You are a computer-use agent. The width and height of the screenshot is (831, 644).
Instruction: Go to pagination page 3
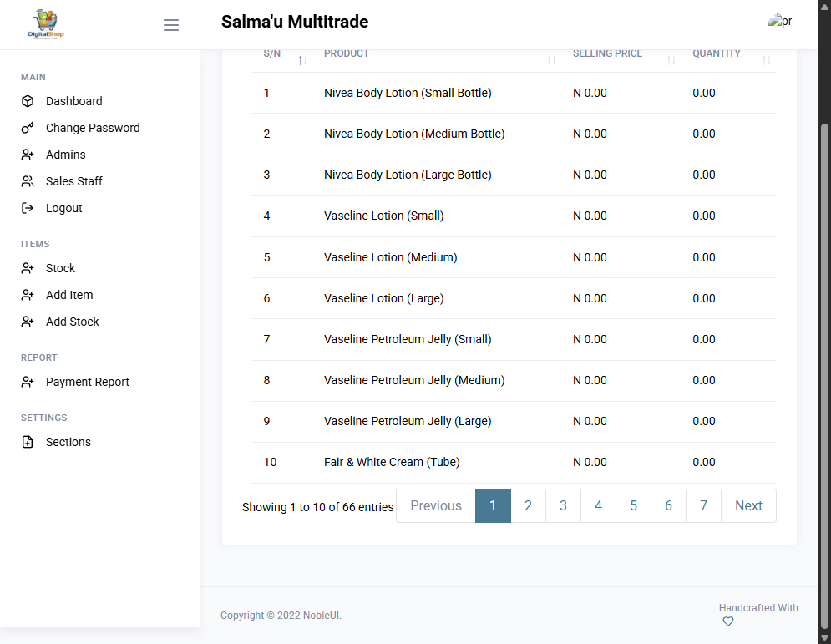click(x=564, y=505)
